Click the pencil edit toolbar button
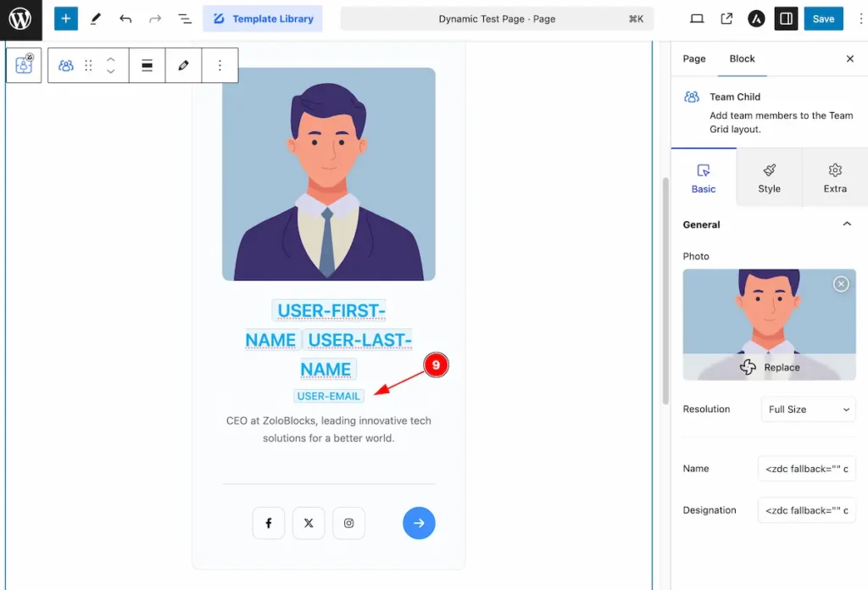This screenshot has height=590, width=868. click(183, 65)
